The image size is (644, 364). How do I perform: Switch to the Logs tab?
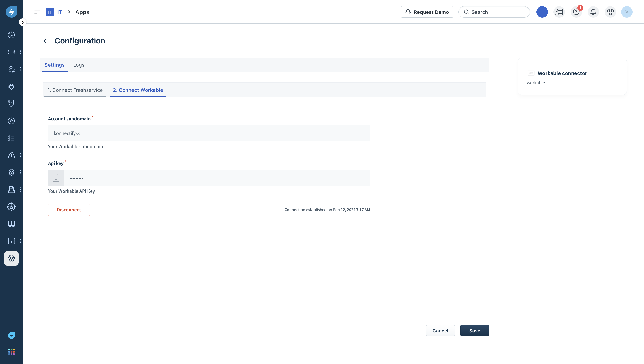[x=78, y=65]
